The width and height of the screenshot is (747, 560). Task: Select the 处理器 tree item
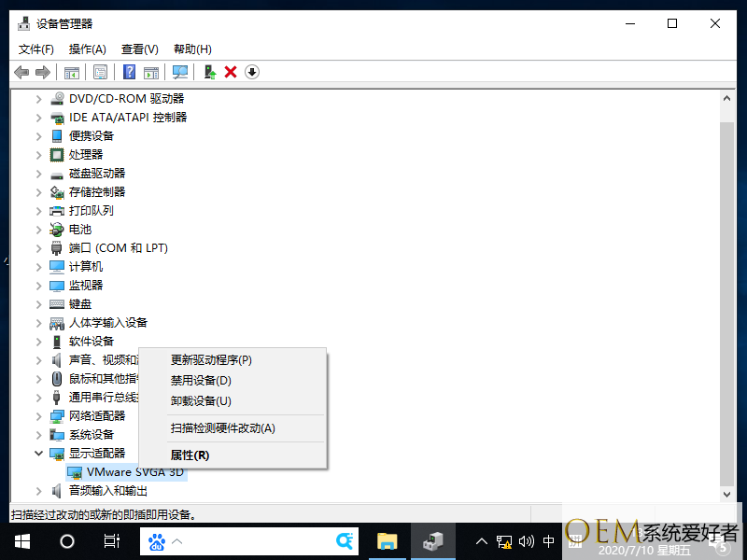86,154
